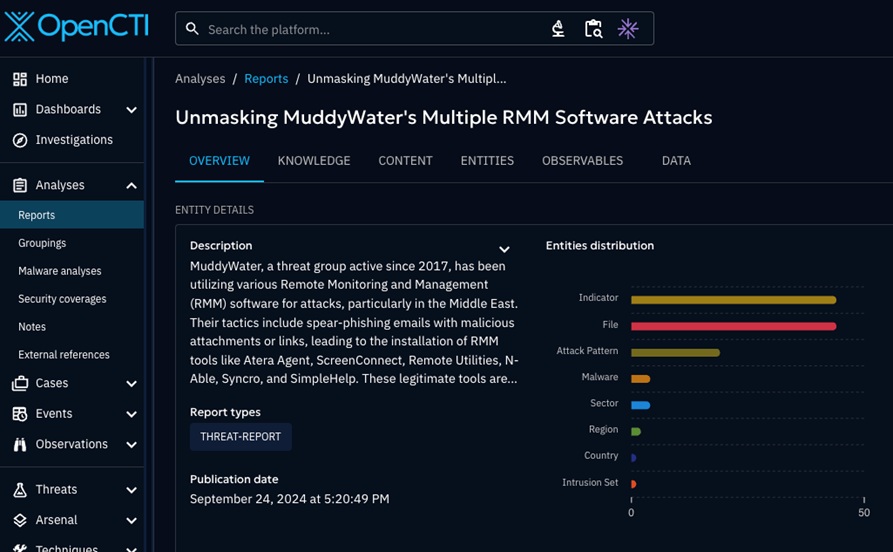Click the Events calendar icon

20,414
